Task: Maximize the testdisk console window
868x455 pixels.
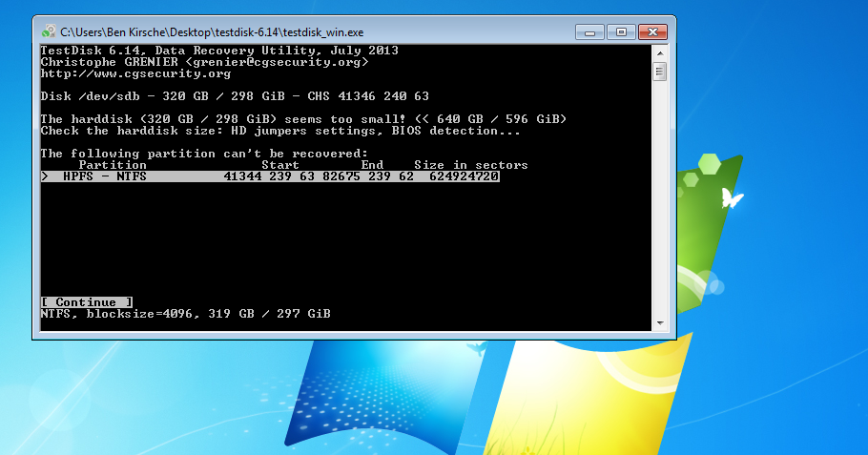Action: [x=621, y=32]
